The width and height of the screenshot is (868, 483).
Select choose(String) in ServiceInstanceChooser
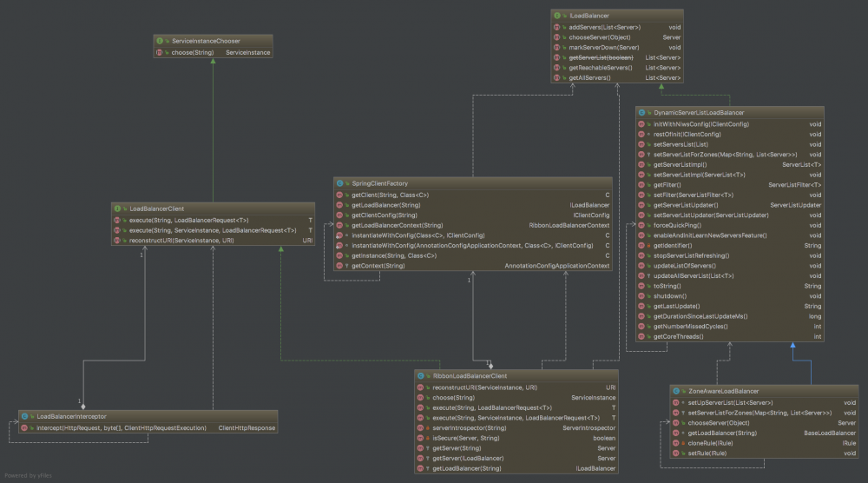click(214, 52)
